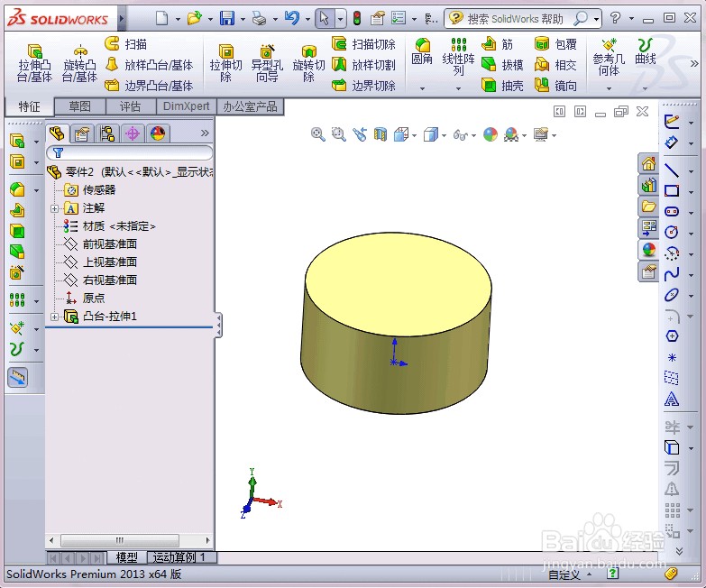
Task: Open the Fillet dropdown arrow
Action: coord(422,88)
